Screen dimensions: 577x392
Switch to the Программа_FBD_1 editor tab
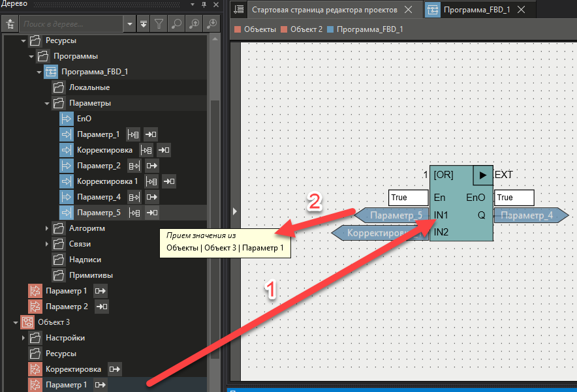(476, 10)
